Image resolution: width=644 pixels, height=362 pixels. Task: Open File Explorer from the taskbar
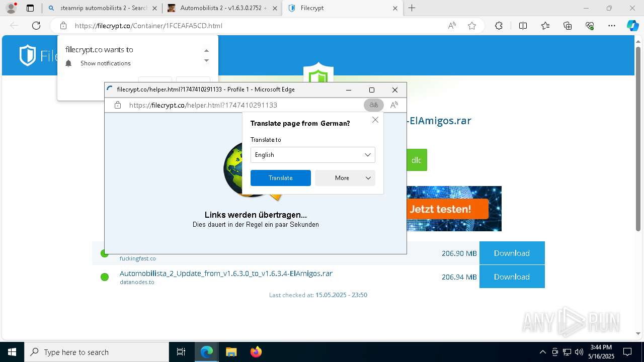click(231, 352)
